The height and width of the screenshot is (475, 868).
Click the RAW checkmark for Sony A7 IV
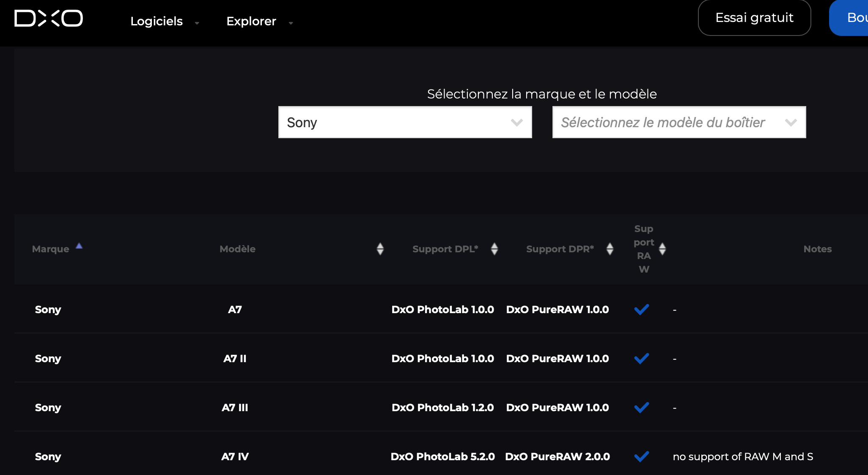point(641,456)
